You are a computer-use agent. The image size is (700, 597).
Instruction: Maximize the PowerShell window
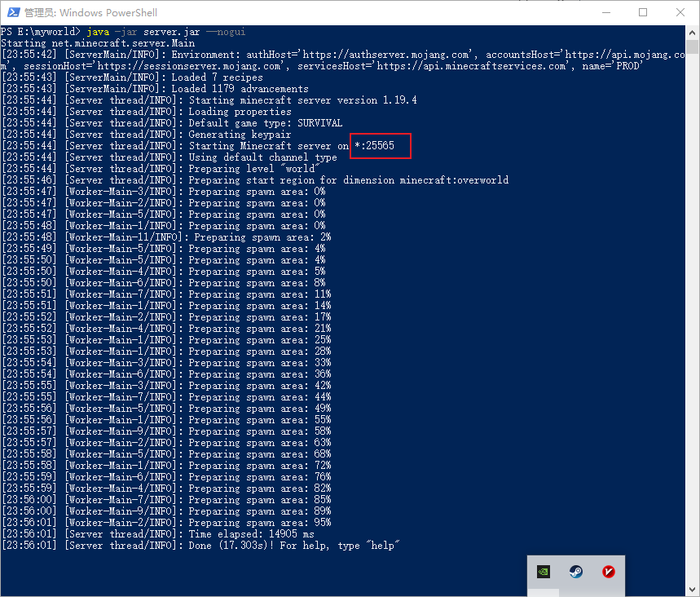[x=643, y=12]
